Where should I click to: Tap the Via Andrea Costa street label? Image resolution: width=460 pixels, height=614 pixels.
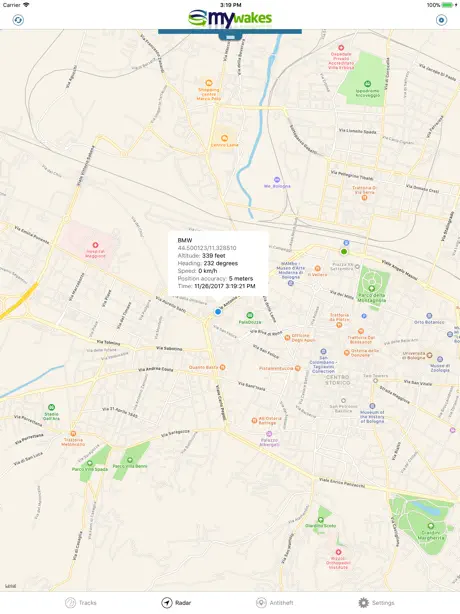(156, 369)
